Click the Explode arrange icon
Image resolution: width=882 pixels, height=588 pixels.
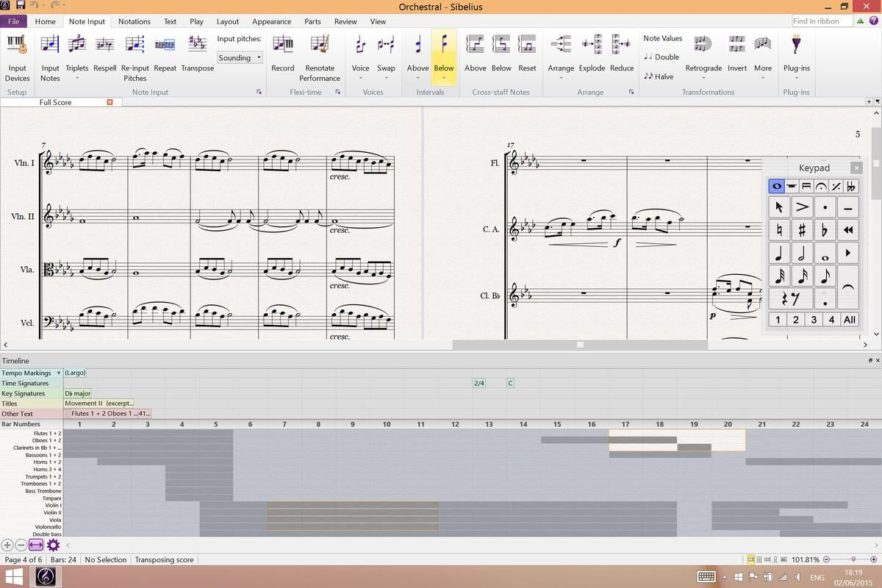click(x=592, y=46)
